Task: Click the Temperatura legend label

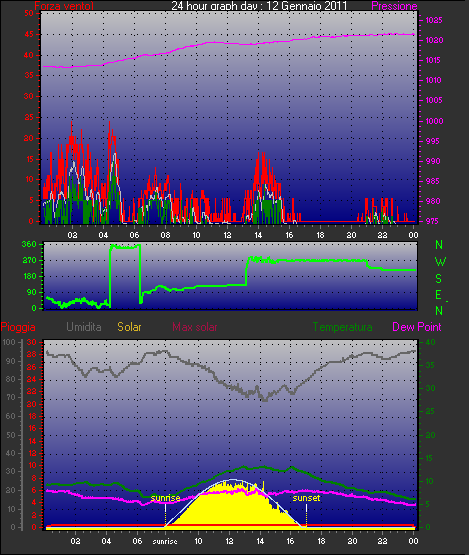Action: [342, 327]
